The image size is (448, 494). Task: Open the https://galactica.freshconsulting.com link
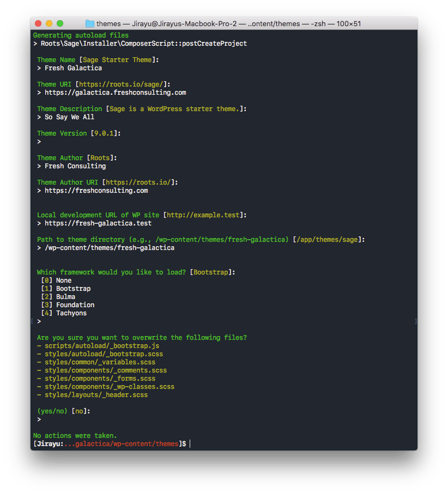tap(115, 92)
